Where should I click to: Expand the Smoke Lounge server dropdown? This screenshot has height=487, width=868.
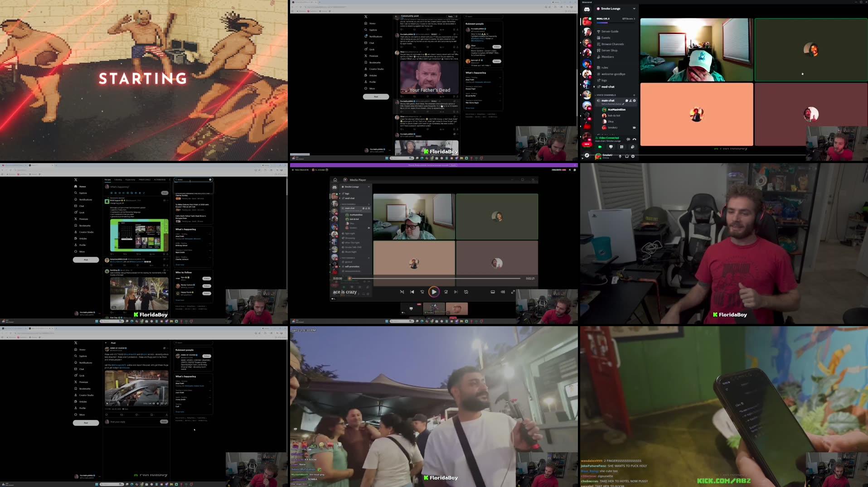coord(635,9)
